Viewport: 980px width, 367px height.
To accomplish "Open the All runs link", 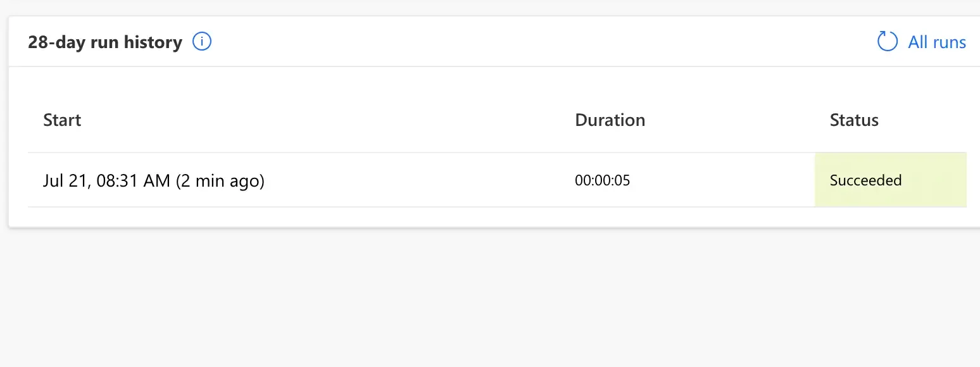I will pyautogui.click(x=936, y=42).
